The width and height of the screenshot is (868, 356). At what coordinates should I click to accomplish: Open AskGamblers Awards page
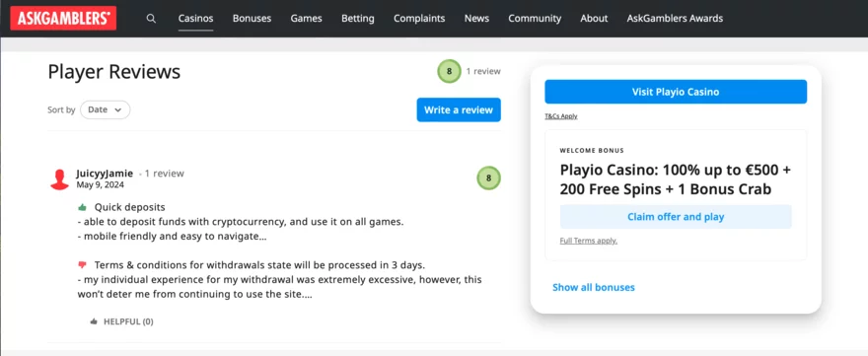675,19
